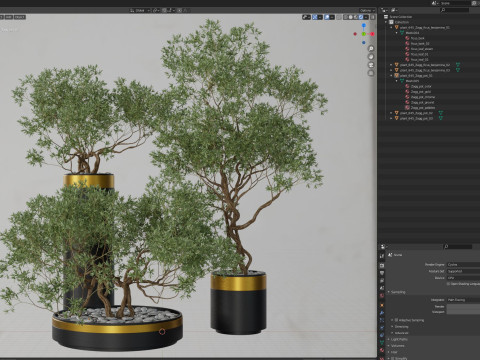
Task: Open the Scene properties tab
Action: [x=382, y=288]
